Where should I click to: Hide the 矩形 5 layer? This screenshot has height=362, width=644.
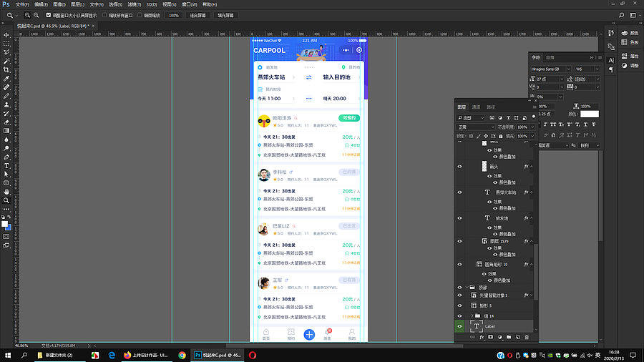click(459, 305)
